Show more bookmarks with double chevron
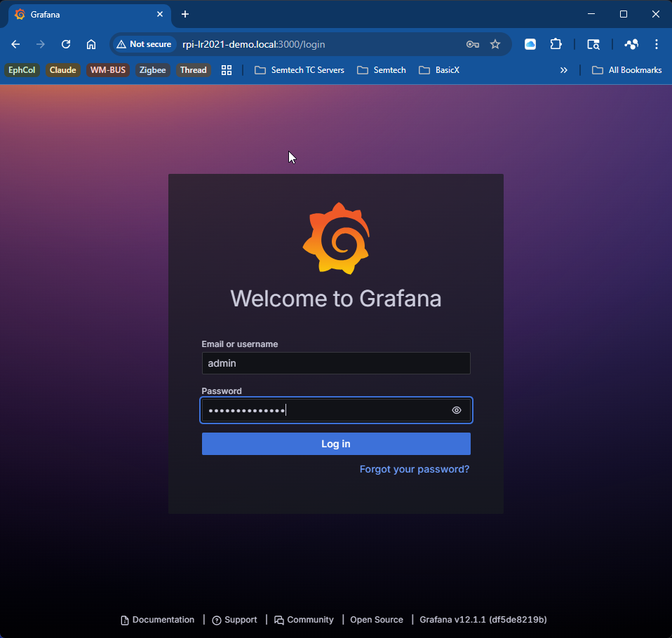This screenshot has width=672, height=638. (x=563, y=70)
